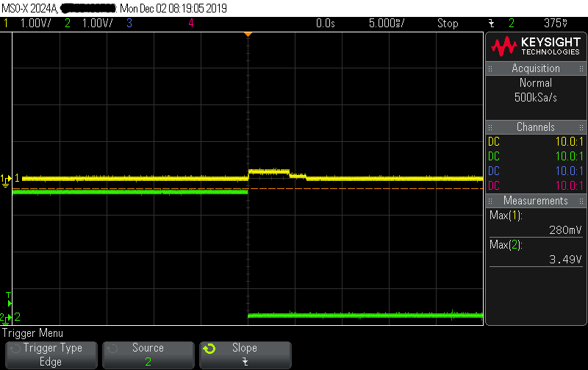Click the falling edge symbol in Slope softkey

[x=245, y=362]
